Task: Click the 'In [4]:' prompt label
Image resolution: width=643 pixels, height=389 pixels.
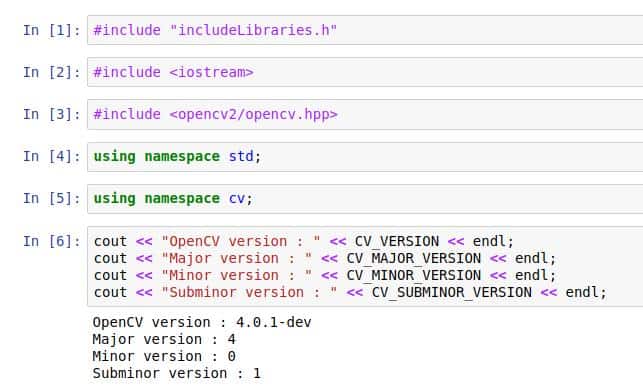Action: click(52, 157)
